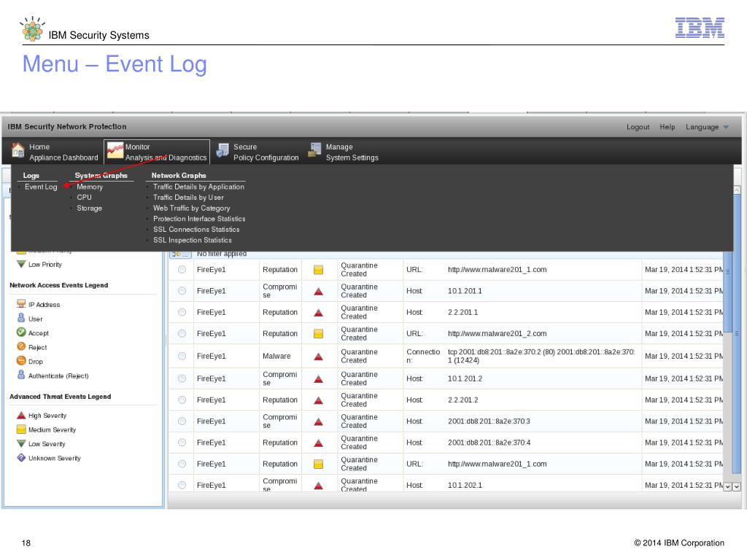Click the Unknown Severity diamond legend icon
Viewport: 747px width, 560px height.
tap(21, 458)
